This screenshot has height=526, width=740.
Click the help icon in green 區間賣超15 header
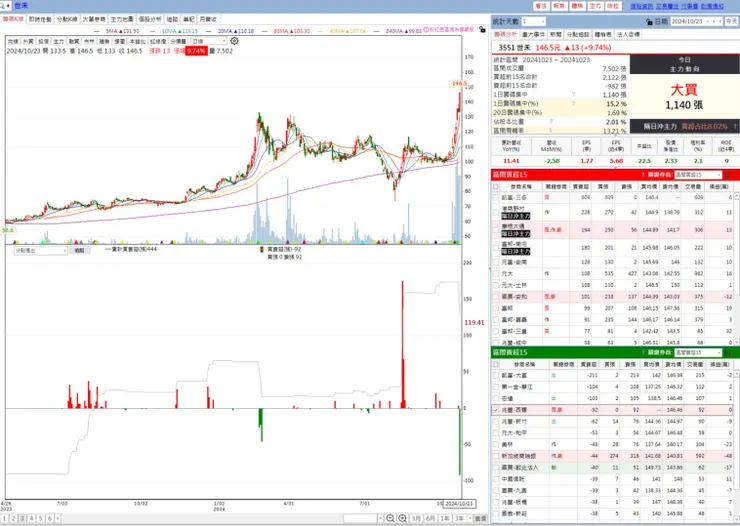[643, 352]
